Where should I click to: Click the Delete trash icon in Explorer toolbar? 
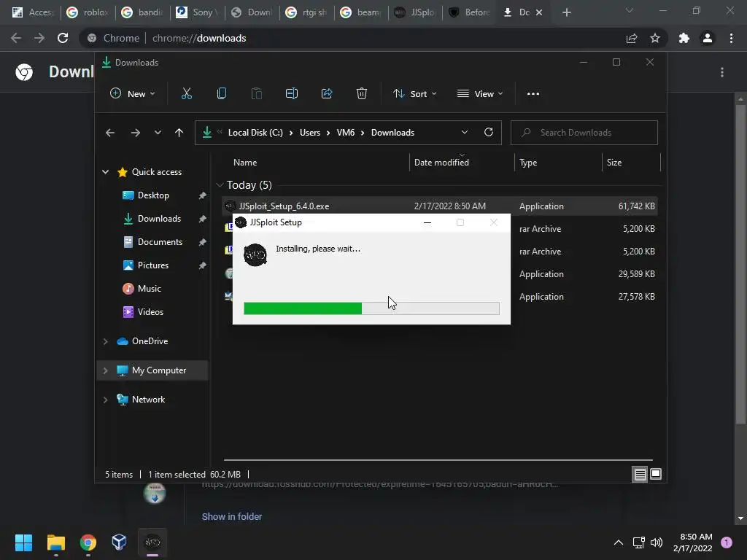point(362,94)
